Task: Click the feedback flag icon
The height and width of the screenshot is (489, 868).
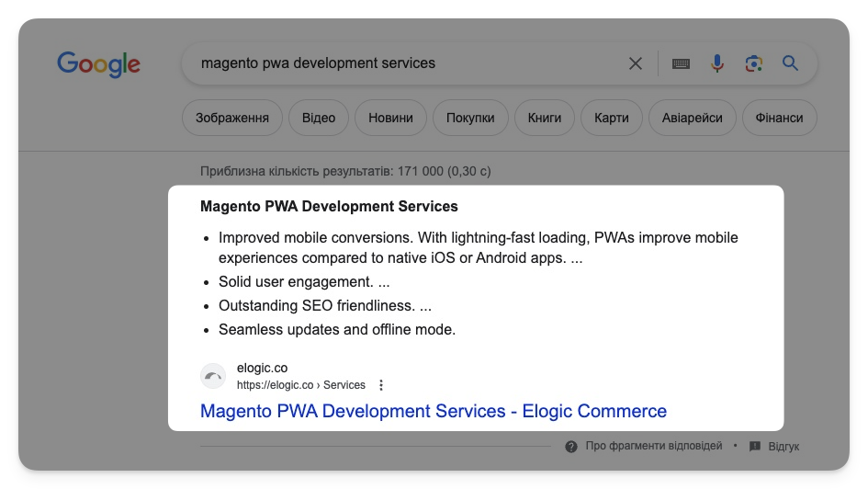Action: tap(754, 447)
